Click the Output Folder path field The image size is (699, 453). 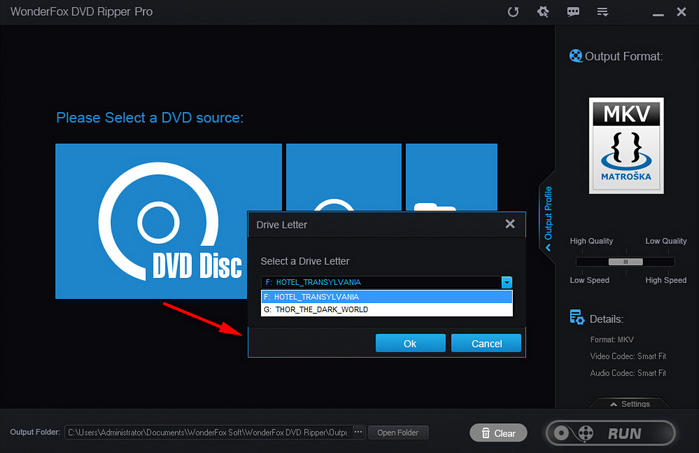[208, 432]
